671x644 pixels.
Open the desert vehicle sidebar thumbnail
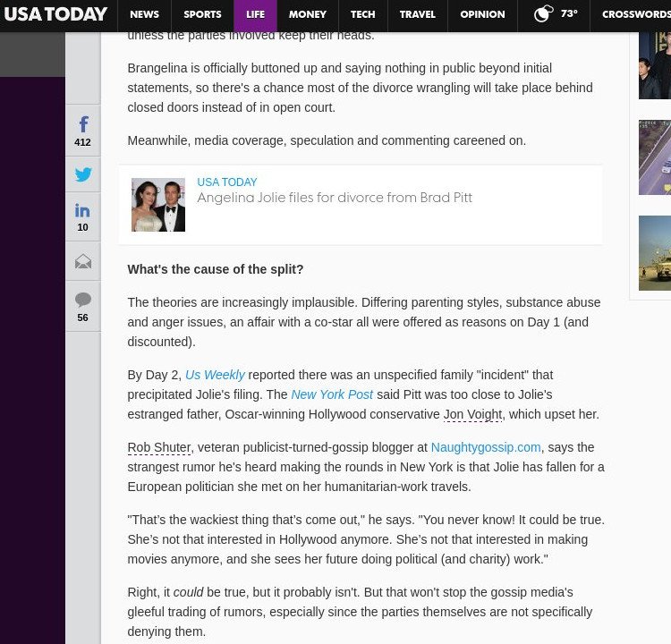pos(655,253)
